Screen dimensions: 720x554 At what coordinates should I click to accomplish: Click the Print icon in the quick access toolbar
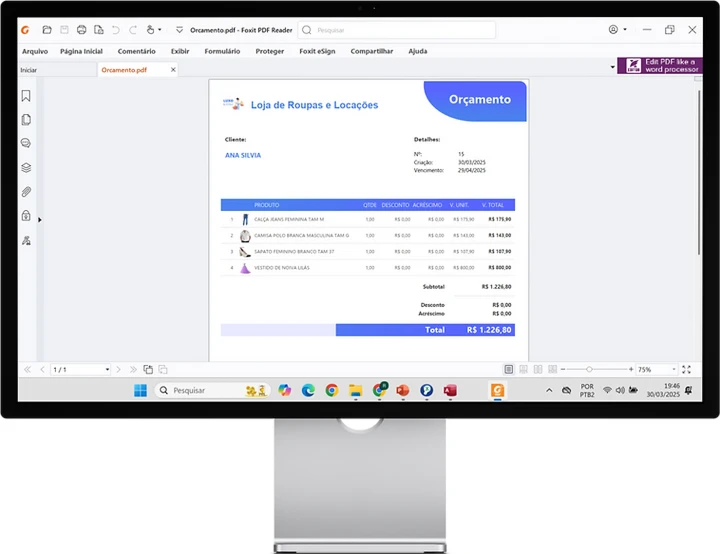click(81, 30)
